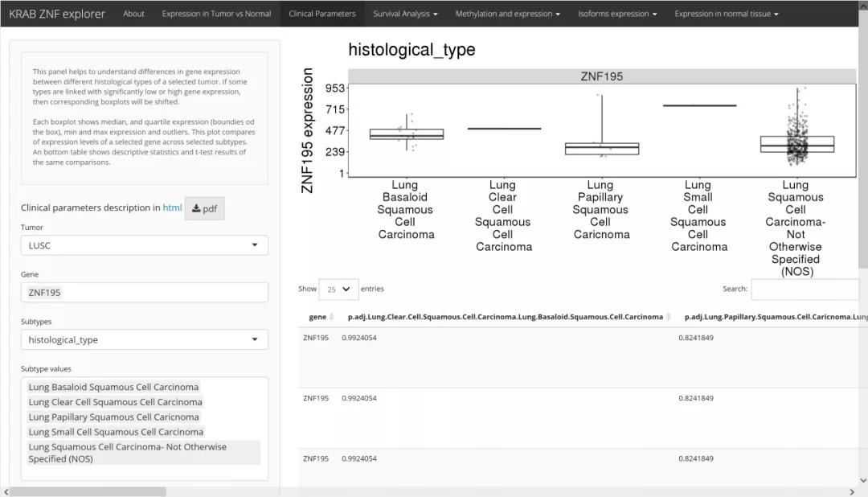Select the Lung Clear Cell Squamous Cell Carcinoma subtype

click(x=115, y=402)
